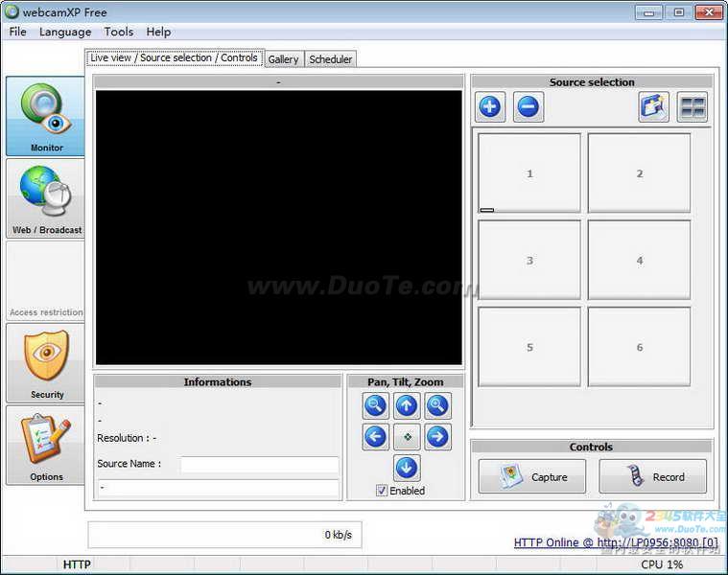Open the Web / Broadcast section
728x575 pixels.
point(45,198)
